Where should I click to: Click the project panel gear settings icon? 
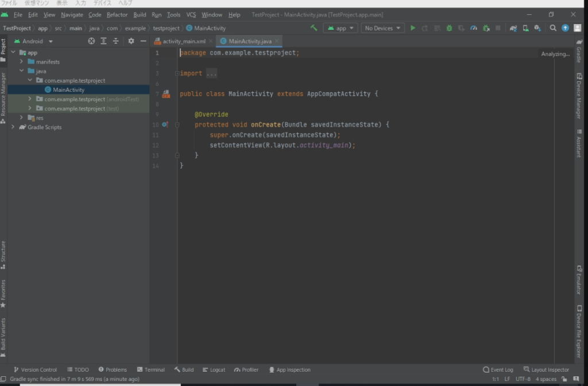coord(131,41)
